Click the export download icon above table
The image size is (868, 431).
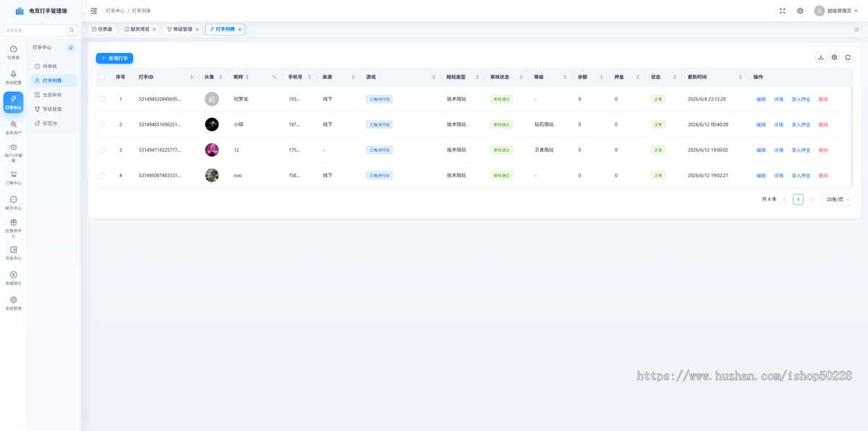(820, 57)
